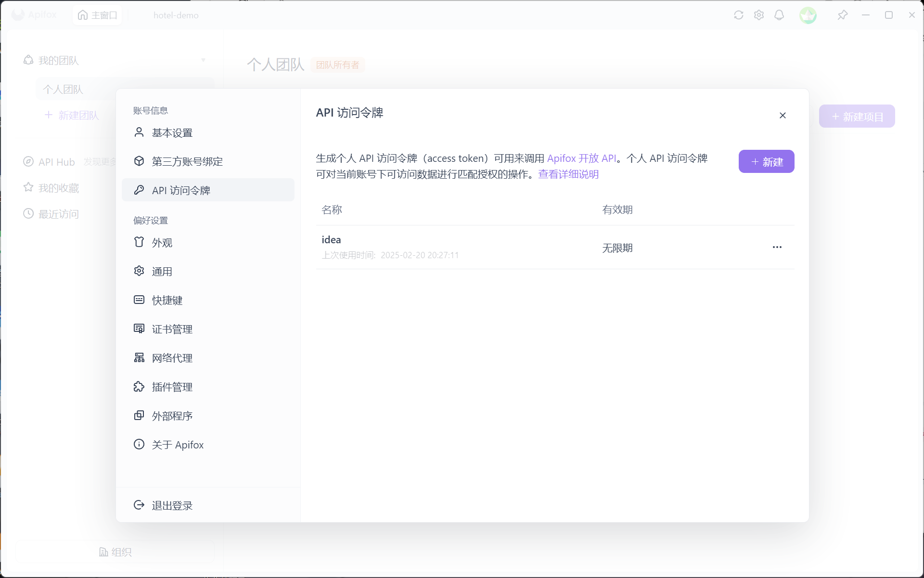Open the notifications bell icon

pos(779,15)
